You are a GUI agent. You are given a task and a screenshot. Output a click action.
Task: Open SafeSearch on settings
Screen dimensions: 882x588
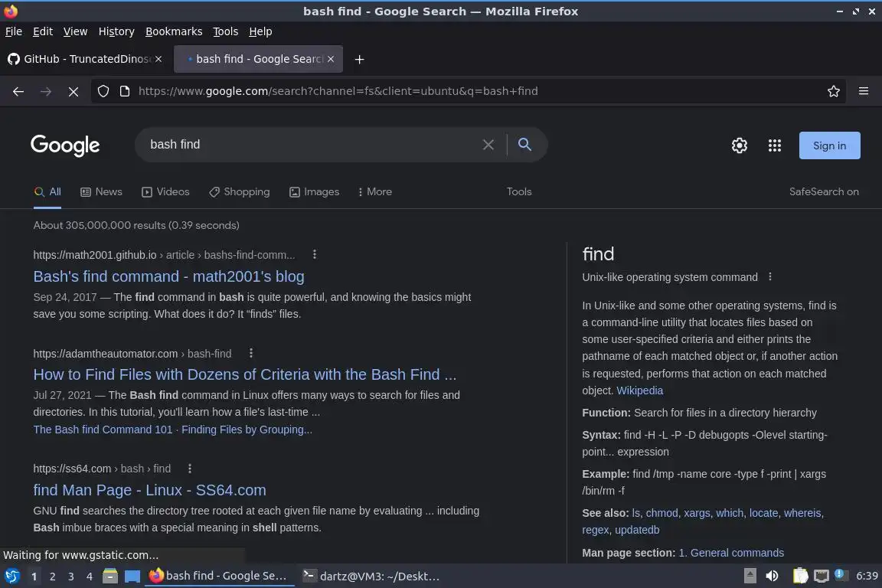point(824,192)
